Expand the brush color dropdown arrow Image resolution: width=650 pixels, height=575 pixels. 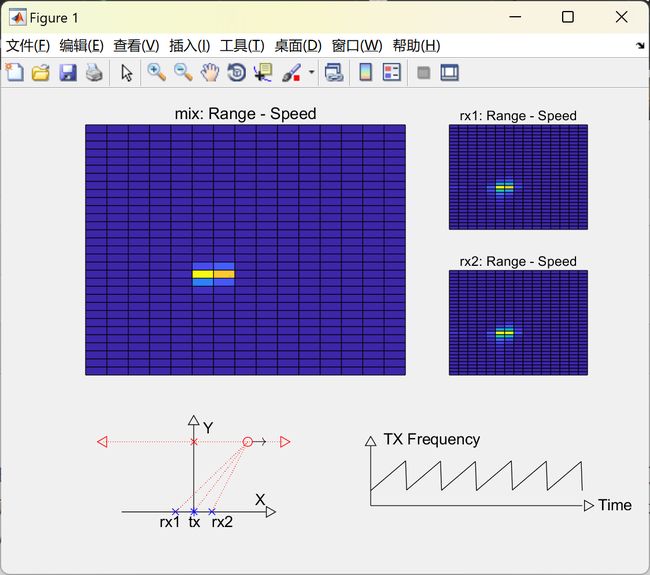pos(311,72)
